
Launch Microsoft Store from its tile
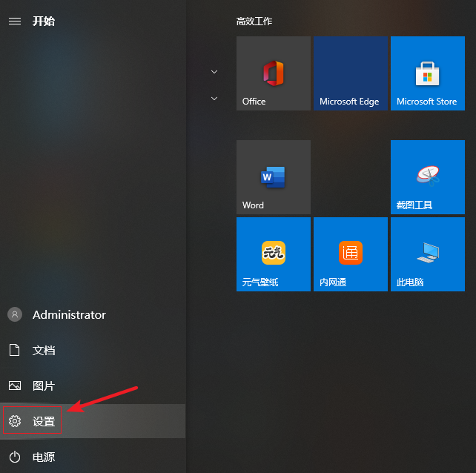(427, 73)
